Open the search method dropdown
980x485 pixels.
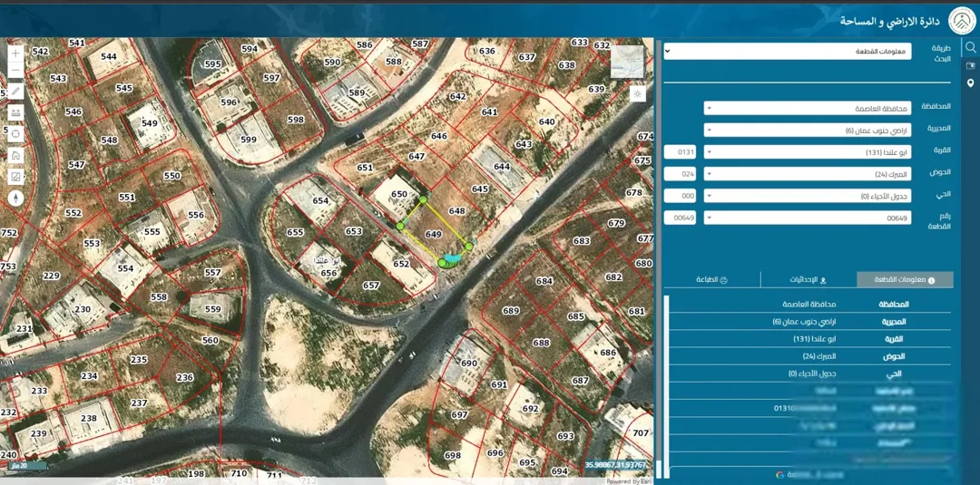(x=788, y=51)
